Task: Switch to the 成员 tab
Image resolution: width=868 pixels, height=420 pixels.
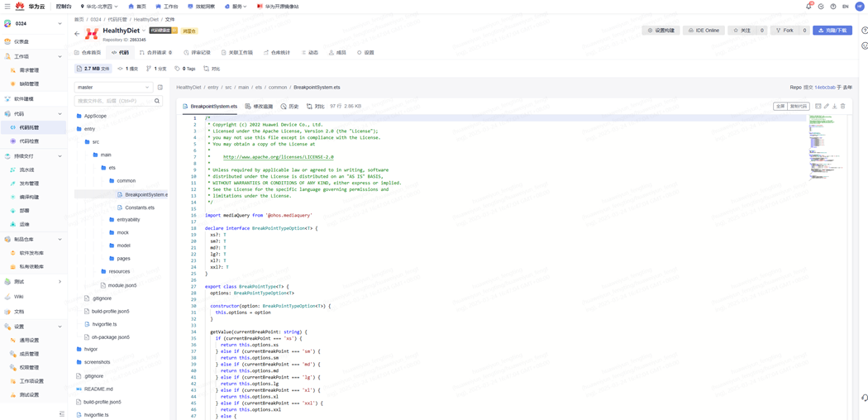Action: pos(337,53)
